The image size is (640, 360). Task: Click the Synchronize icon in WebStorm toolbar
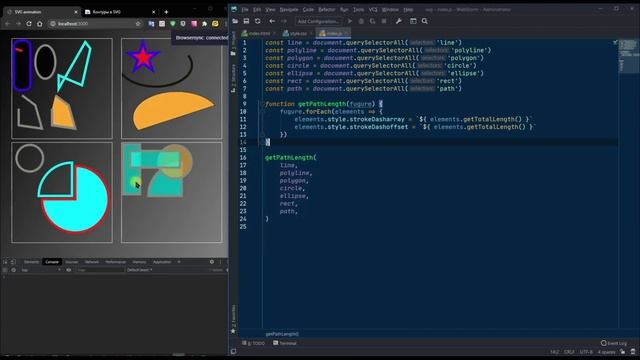tap(258, 21)
